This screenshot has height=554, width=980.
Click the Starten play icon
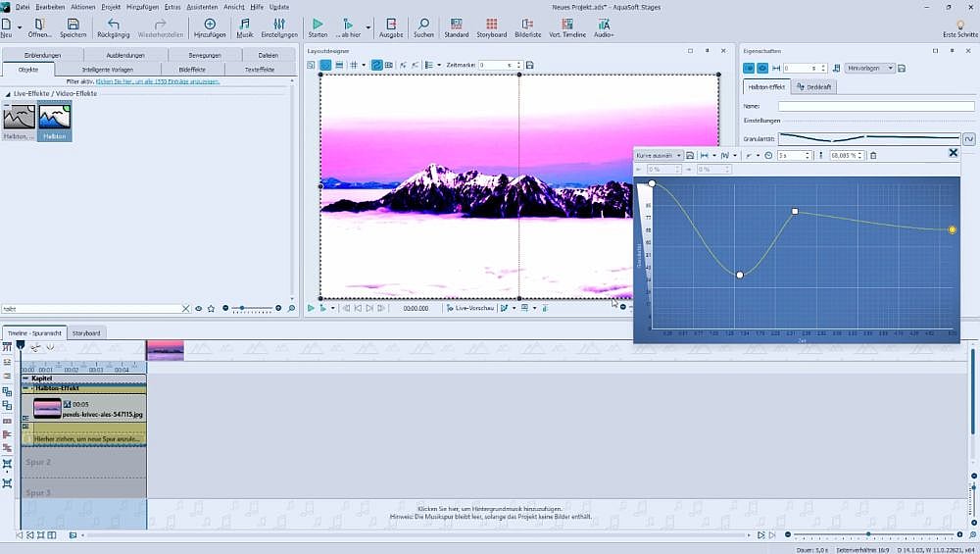pyautogui.click(x=318, y=24)
